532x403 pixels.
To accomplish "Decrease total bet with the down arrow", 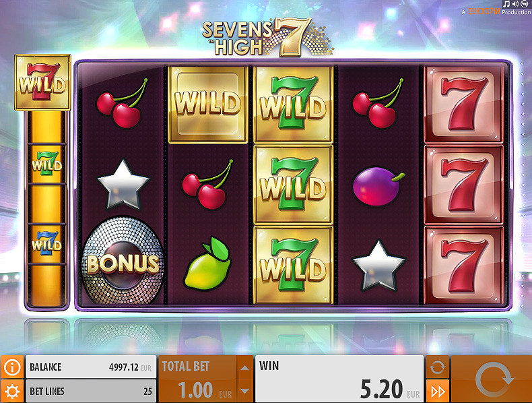I will pyautogui.click(x=244, y=391).
